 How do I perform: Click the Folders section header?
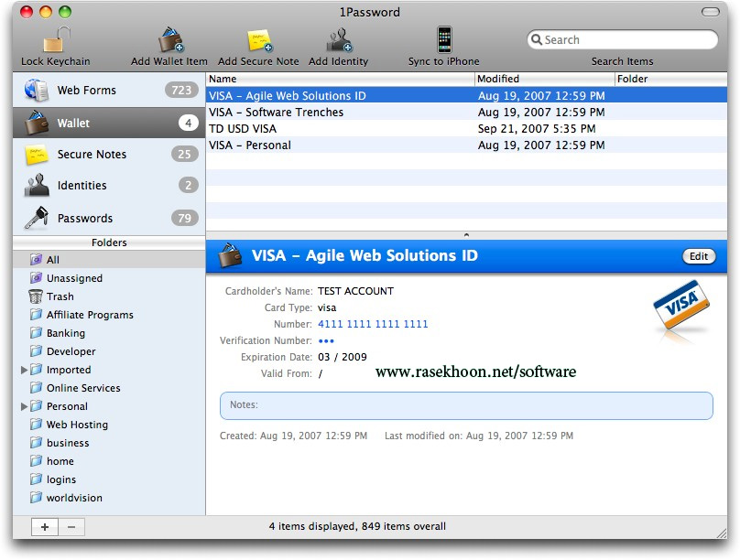pyautogui.click(x=109, y=242)
